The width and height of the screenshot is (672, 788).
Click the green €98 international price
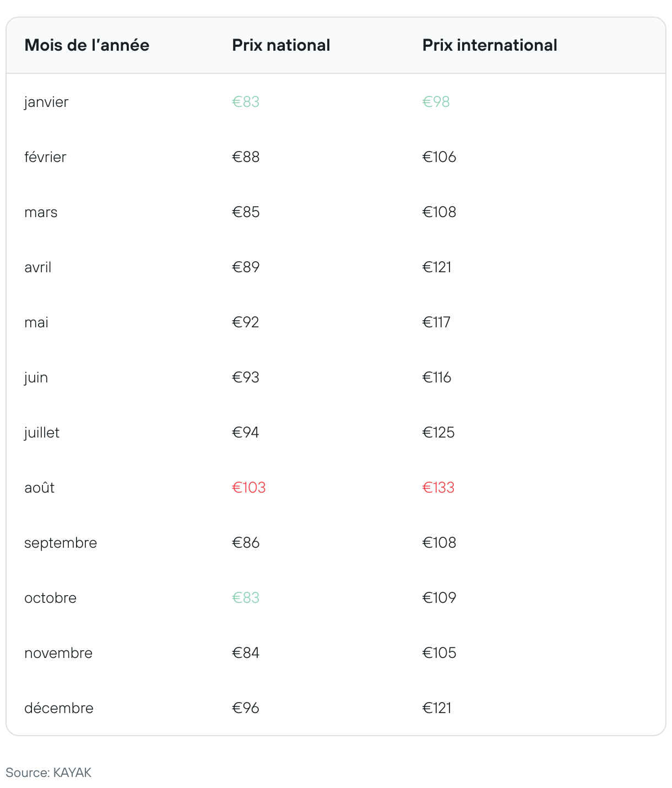(x=436, y=102)
